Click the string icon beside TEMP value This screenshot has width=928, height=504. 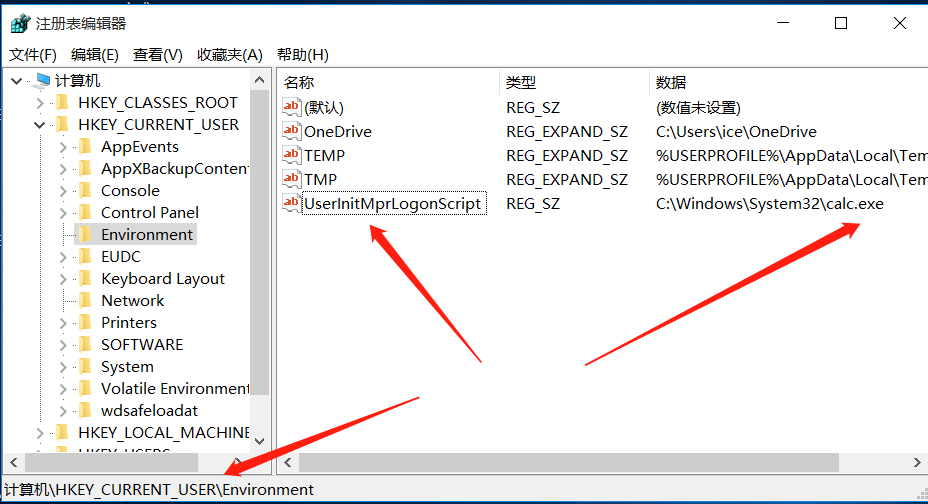click(x=291, y=155)
